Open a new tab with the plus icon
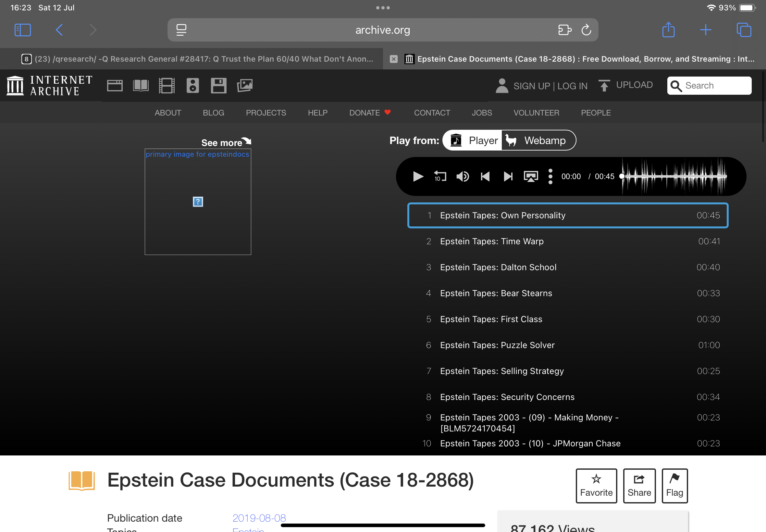The height and width of the screenshot is (532, 766). click(706, 30)
